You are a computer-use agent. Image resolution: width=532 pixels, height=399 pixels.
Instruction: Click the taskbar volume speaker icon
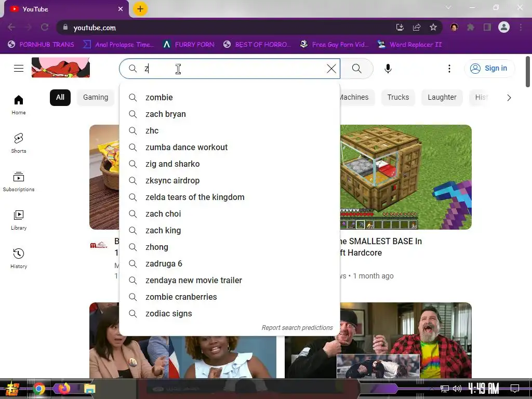click(457, 389)
